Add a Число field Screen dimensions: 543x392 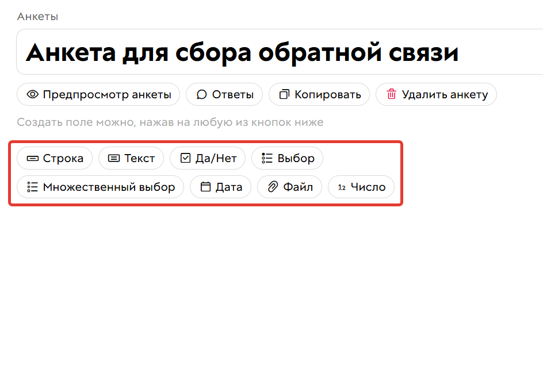click(361, 186)
